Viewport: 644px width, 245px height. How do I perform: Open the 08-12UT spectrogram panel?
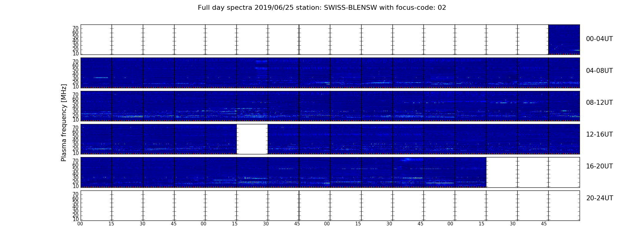coord(330,106)
